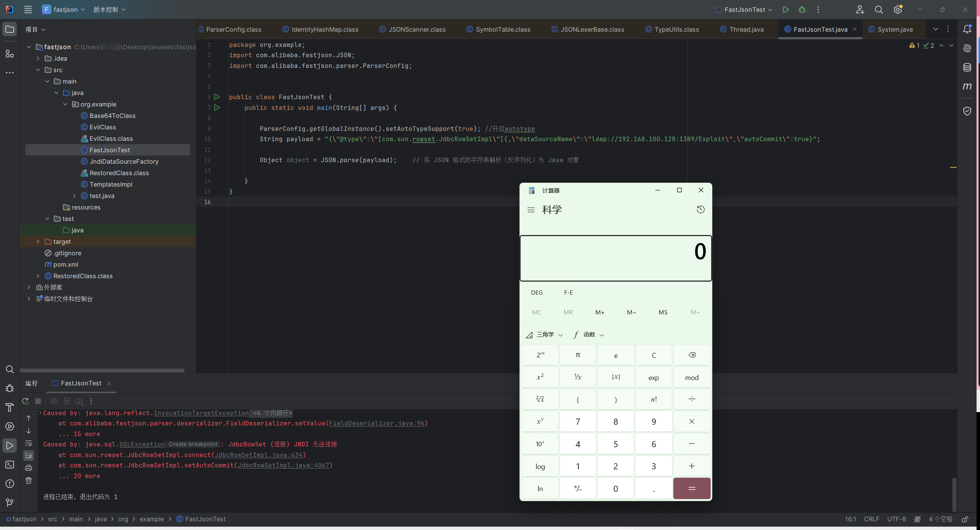Image resolution: width=980 pixels, height=530 pixels.
Task: Open Terminal tool window icon
Action: 10,464
